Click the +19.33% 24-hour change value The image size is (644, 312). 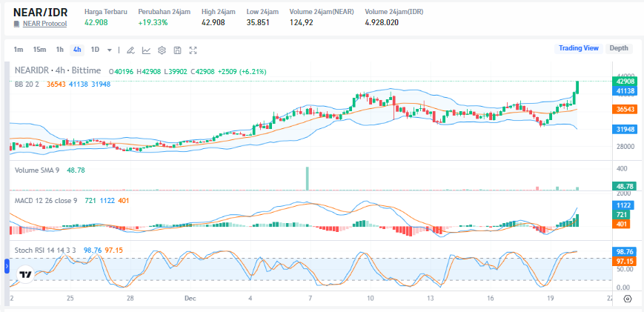point(153,22)
